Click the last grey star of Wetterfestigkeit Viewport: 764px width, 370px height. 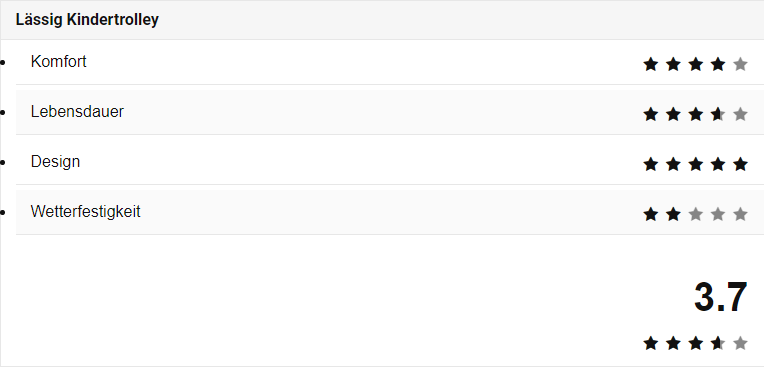pos(740,214)
